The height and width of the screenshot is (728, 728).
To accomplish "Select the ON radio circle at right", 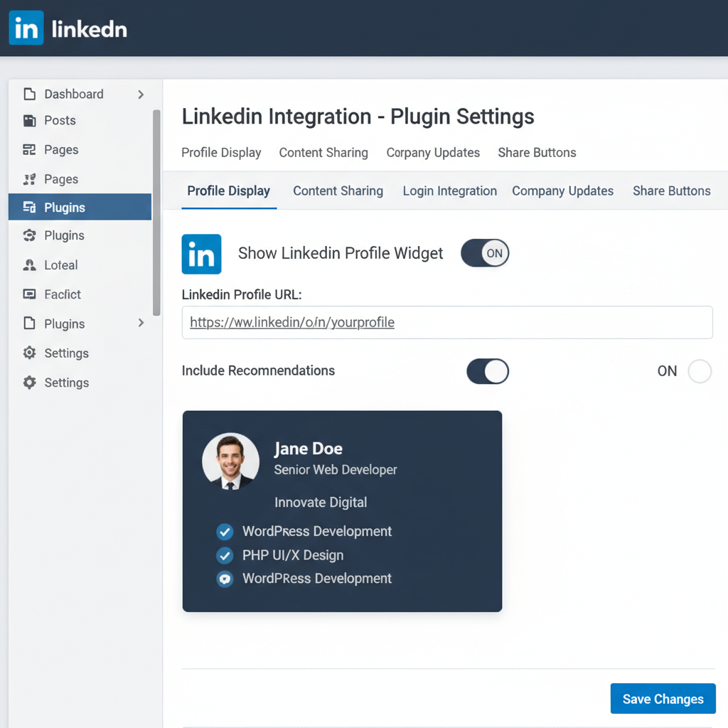I will pyautogui.click(x=700, y=371).
